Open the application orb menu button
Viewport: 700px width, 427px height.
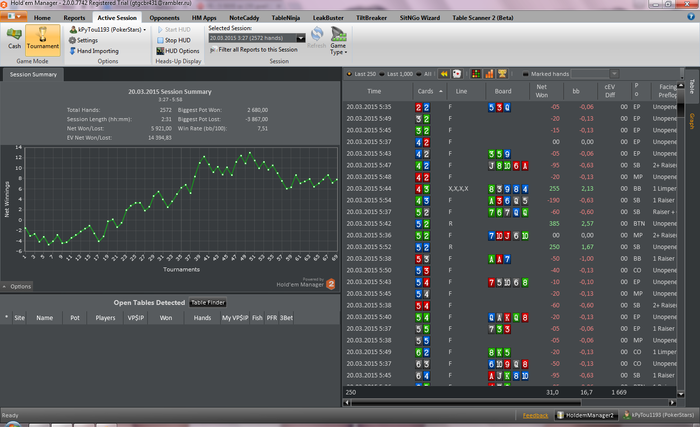point(13,17)
